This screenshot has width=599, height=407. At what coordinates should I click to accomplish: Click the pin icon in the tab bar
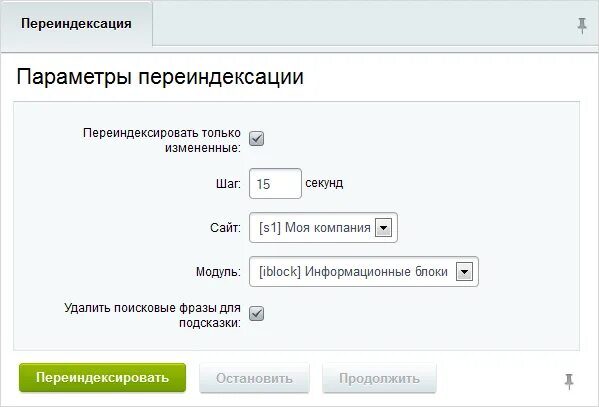582,26
